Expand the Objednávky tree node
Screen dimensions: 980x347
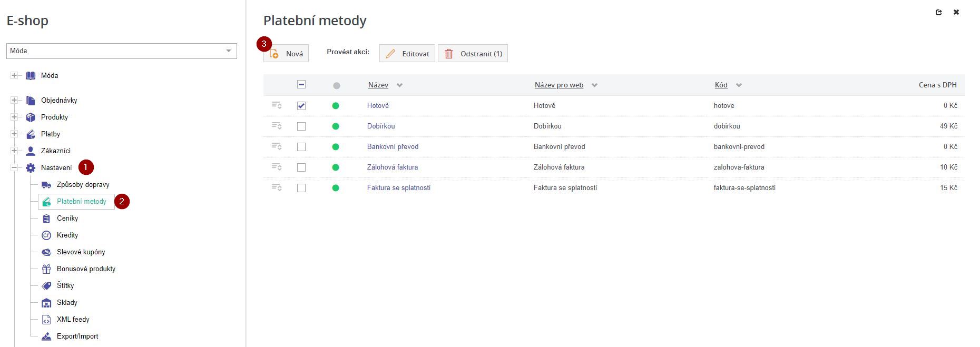14,101
